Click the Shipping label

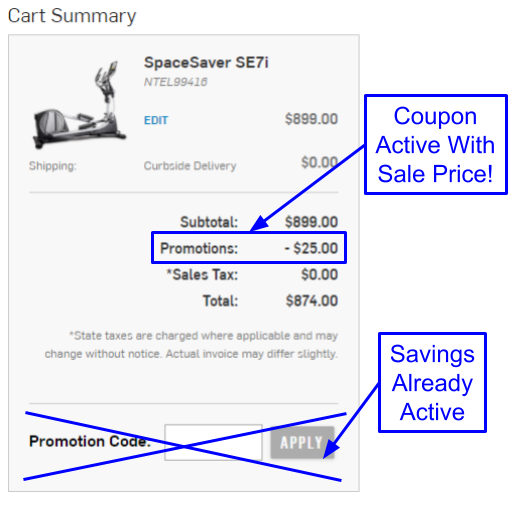pos(53,166)
